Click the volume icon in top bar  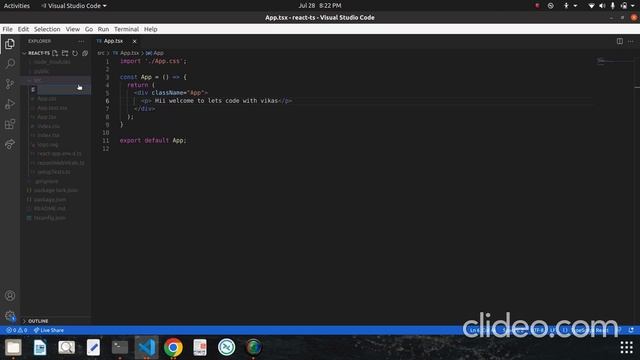602,6
